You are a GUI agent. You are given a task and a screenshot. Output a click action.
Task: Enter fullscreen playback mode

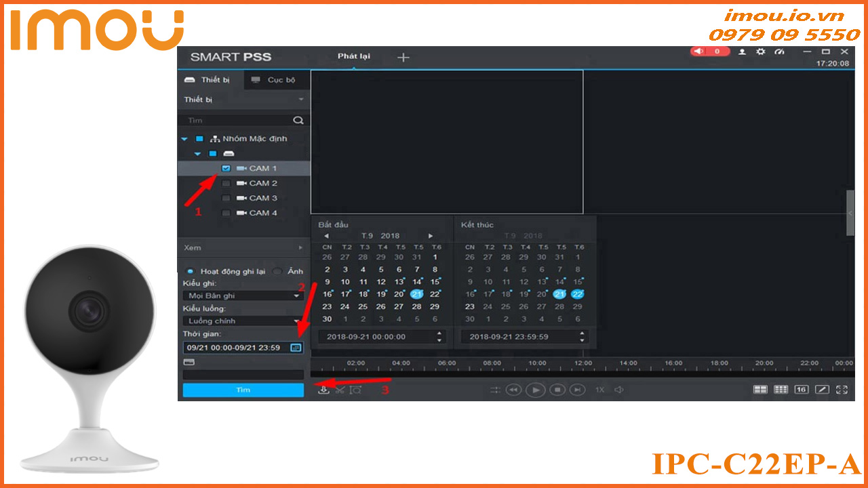pos(842,390)
